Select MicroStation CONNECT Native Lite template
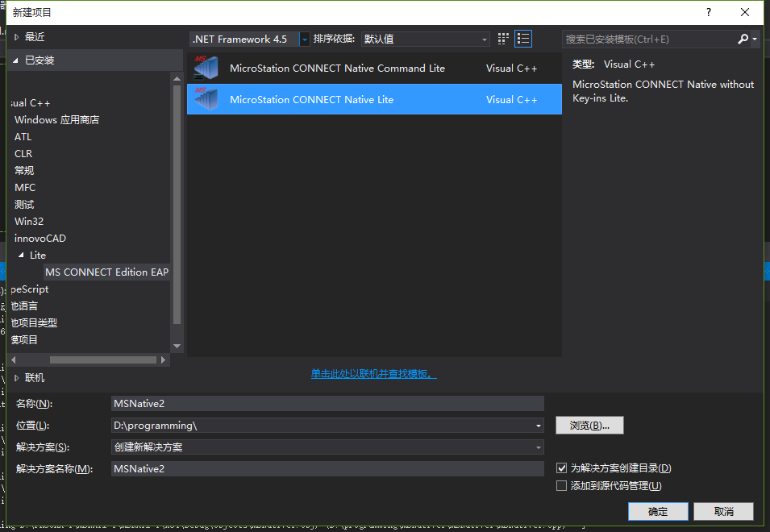This screenshot has height=532, width=770. [374, 99]
